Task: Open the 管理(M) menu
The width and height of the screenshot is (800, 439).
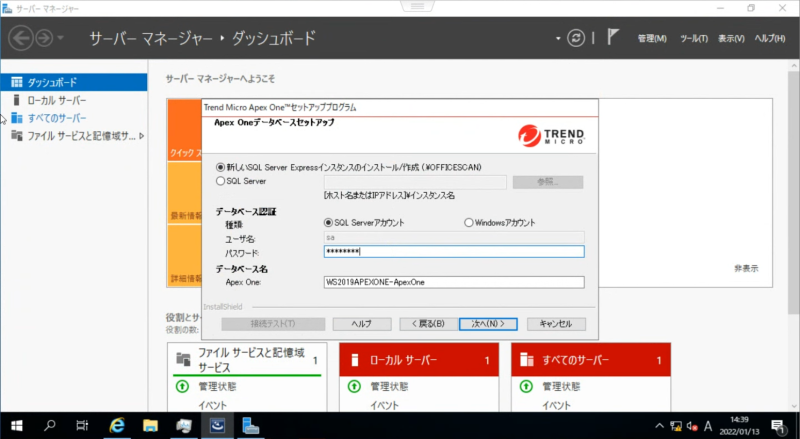Action: [652, 38]
